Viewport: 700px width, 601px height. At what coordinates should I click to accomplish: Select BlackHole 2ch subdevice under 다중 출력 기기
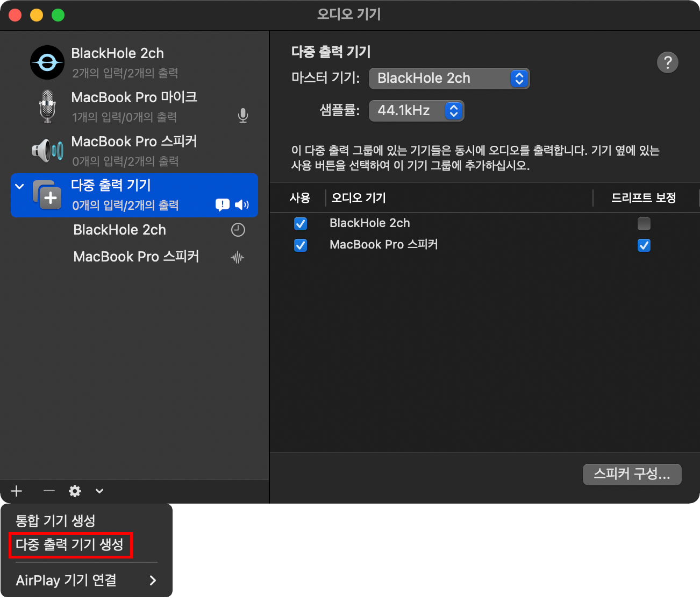[134, 230]
